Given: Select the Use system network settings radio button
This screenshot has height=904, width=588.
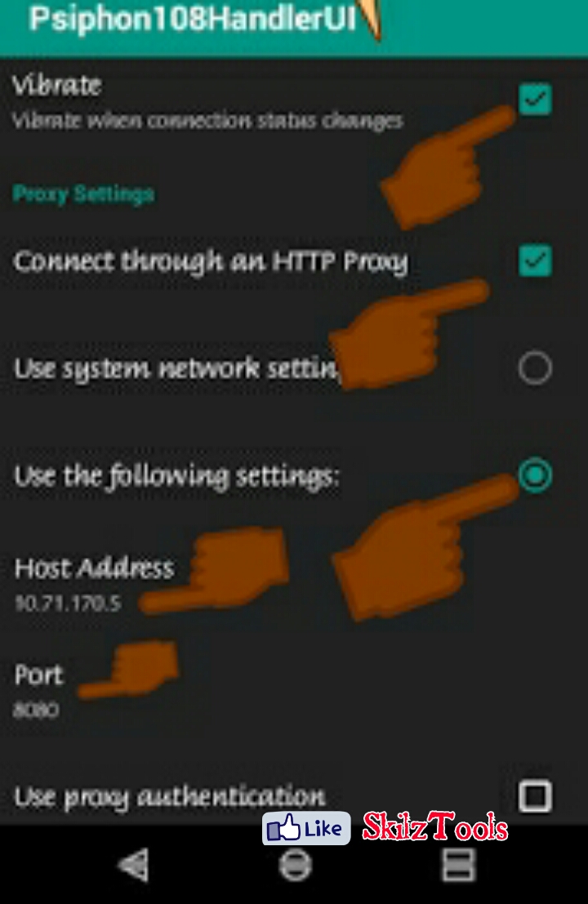Looking at the screenshot, I should [535, 367].
